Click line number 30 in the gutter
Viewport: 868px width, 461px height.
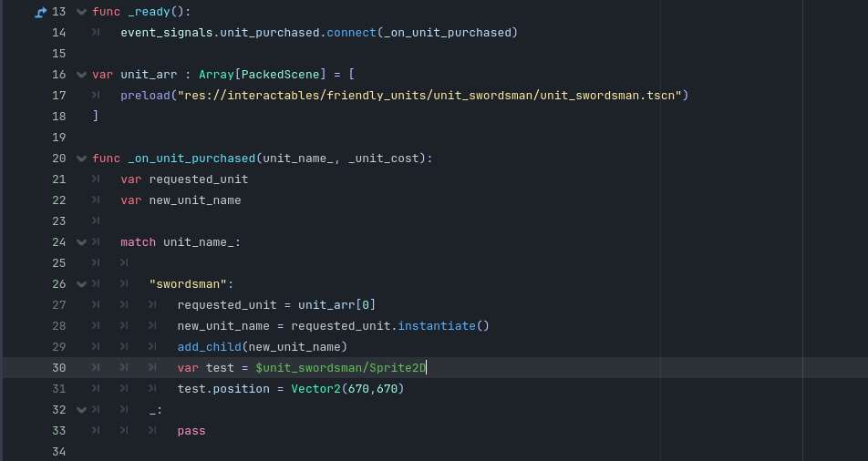click(58, 368)
